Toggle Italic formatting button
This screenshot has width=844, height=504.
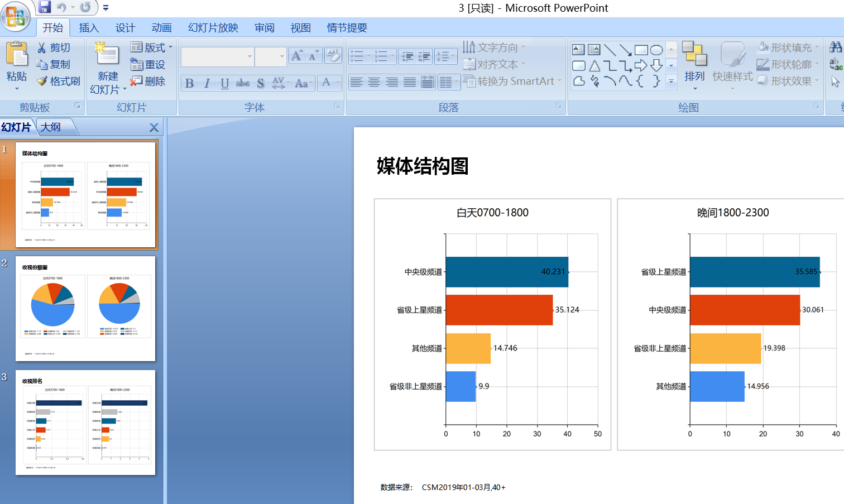(x=207, y=83)
